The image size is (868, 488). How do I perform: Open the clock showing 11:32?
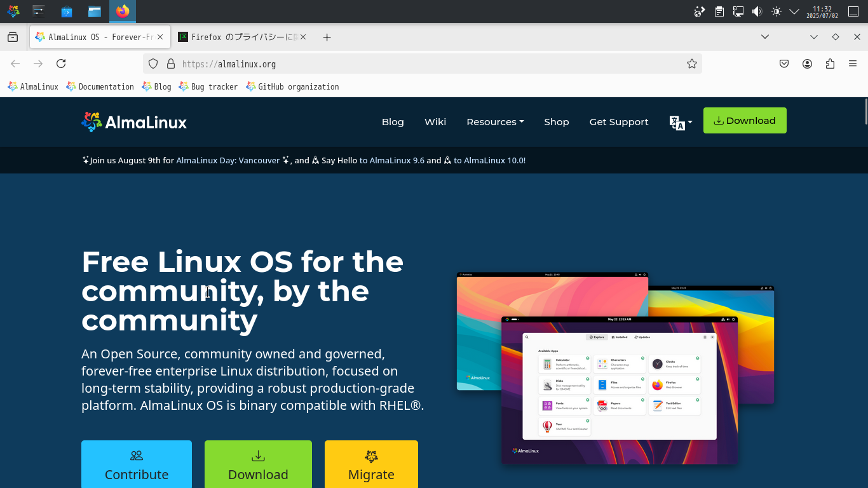[x=822, y=11]
